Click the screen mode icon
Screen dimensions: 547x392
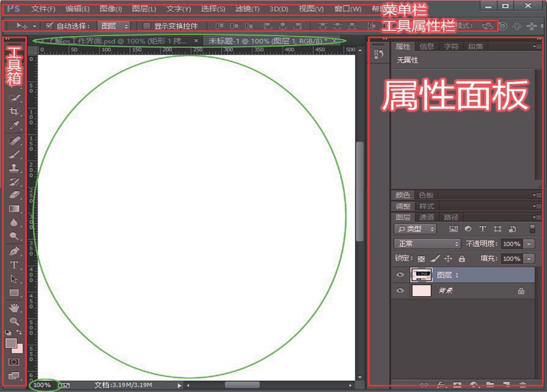[14, 376]
